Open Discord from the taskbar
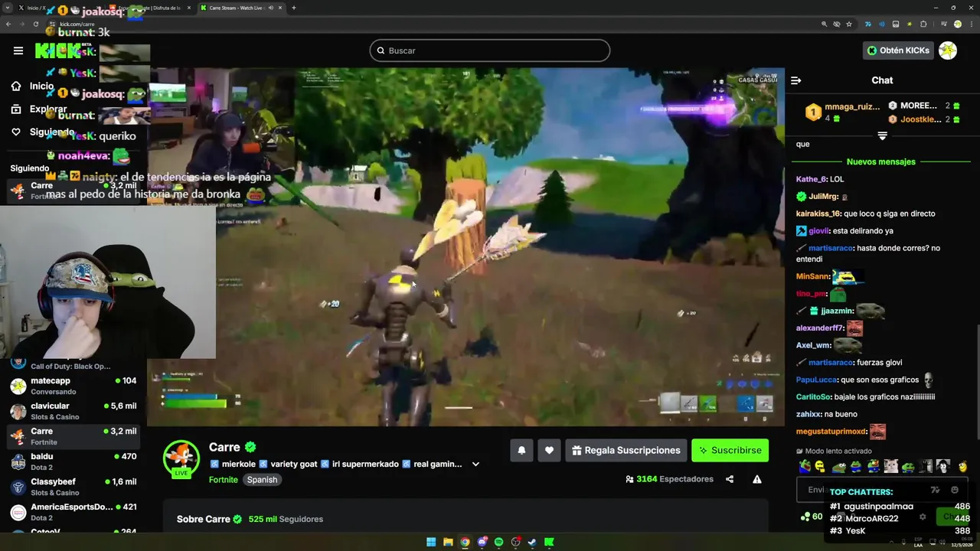The image size is (980, 551). tap(482, 542)
